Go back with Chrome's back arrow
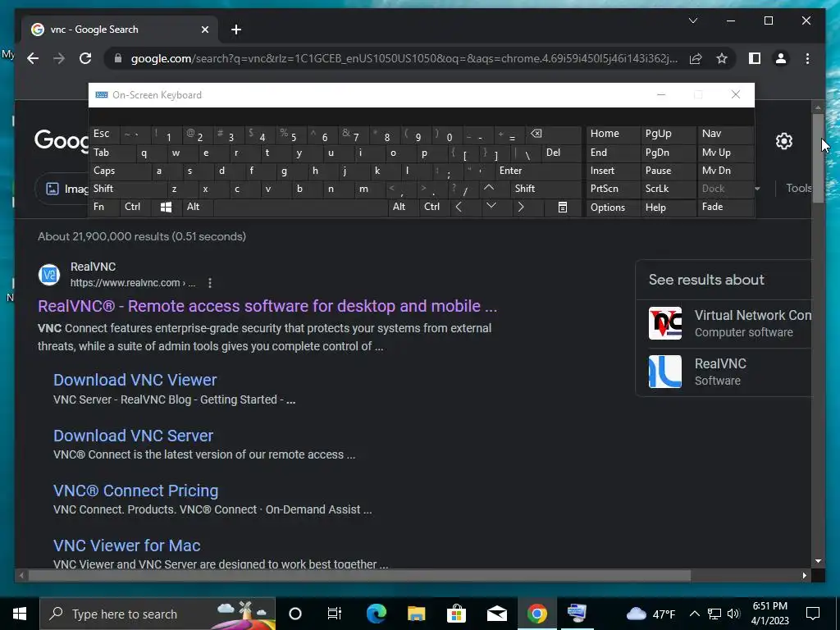The width and height of the screenshot is (840, 630). (x=33, y=58)
